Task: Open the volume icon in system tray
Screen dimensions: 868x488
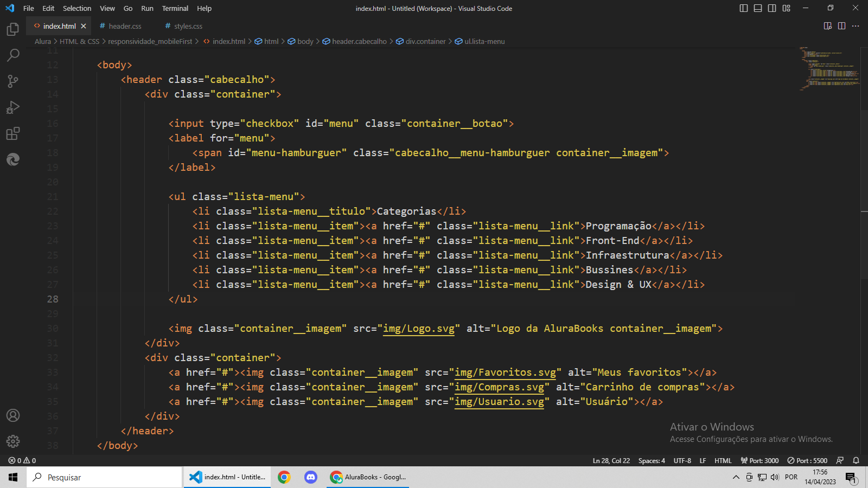Action: pyautogui.click(x=775, y=477)
